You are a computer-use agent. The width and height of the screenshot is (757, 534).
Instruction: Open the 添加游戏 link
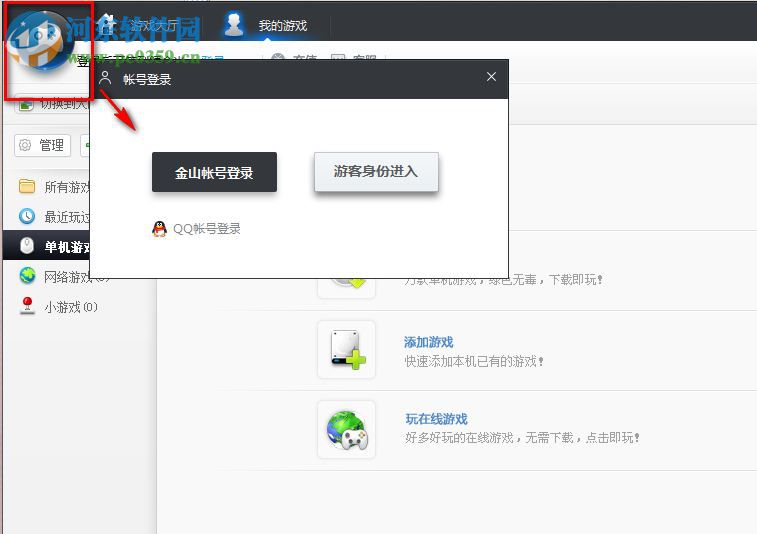pyautogui.click(x=428, y=342)
